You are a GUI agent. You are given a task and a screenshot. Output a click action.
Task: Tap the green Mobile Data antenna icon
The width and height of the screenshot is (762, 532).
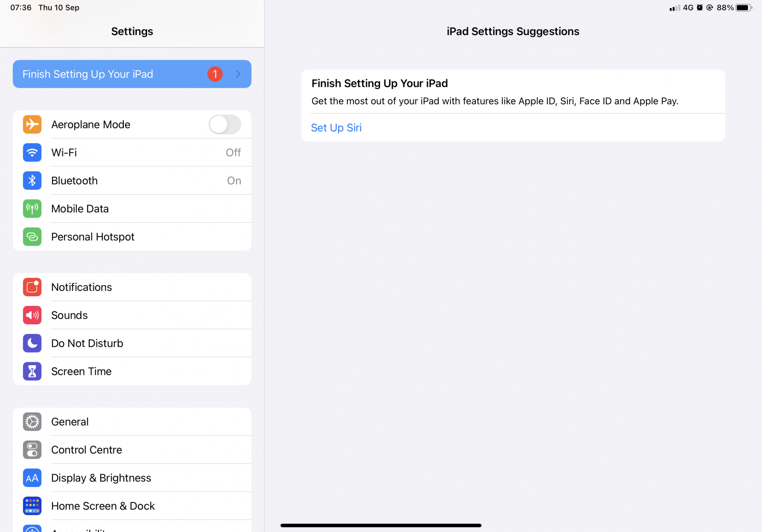[32, 209]
